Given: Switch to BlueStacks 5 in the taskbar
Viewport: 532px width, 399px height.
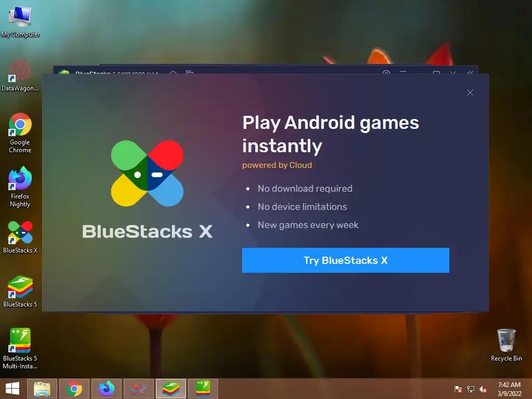Looking at the screenshot, I should [x=171, y=389].
